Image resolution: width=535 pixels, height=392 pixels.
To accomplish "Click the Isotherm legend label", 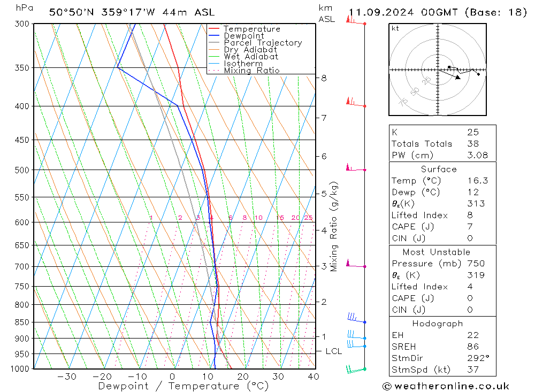I will click(x=243, y=64).
